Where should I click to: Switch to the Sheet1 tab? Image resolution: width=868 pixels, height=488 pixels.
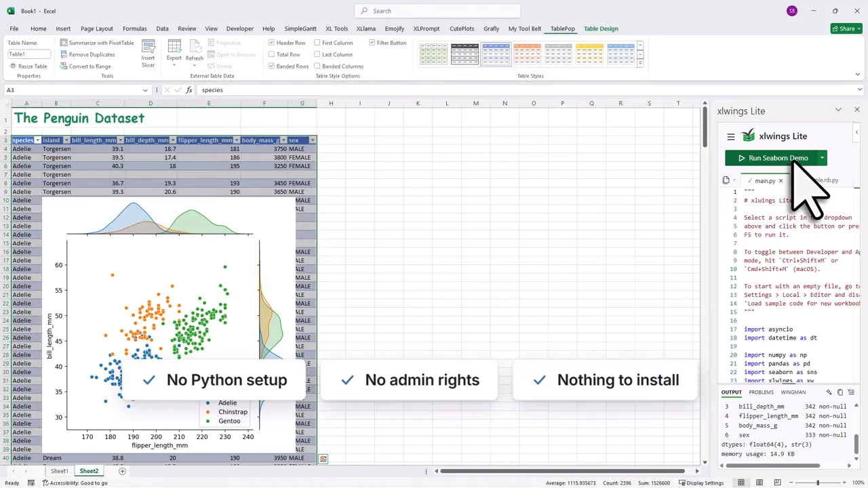click(59, 471)
